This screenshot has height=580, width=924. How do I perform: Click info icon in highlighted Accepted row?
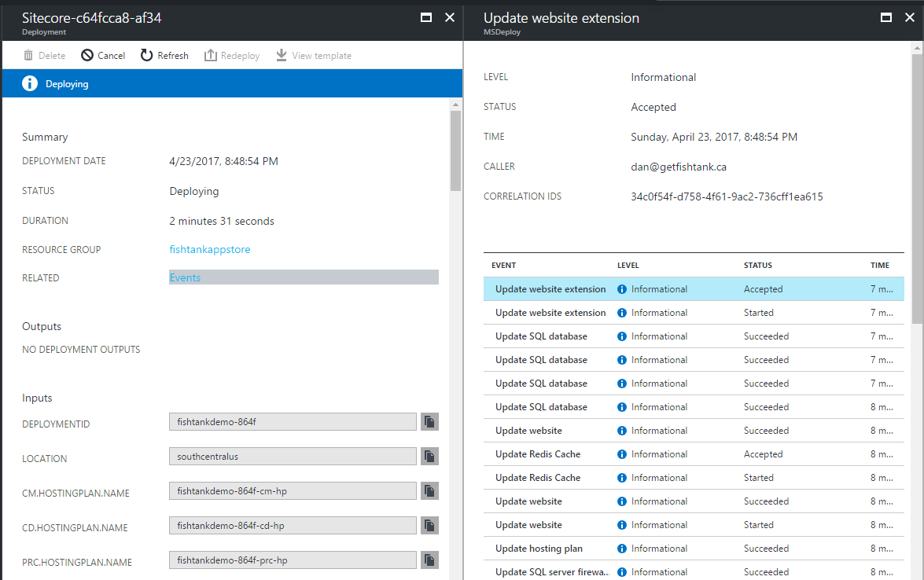point(622,289)
